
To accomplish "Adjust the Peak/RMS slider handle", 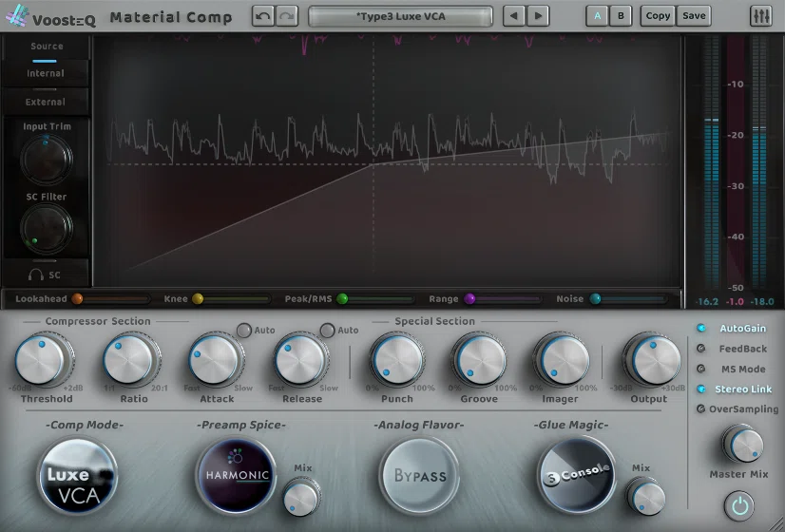I will [342, 299].
